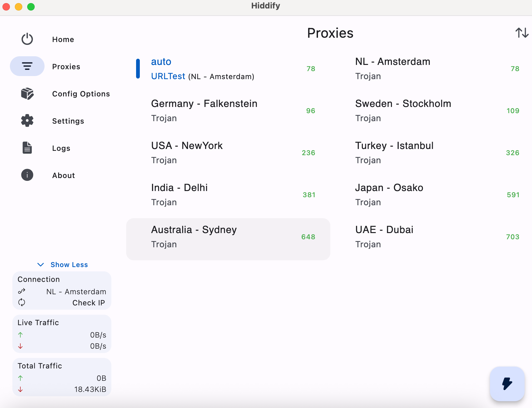Click the refresh IP circular arrows icon
This screenshot has width=532, height=408.
coord(22,302)
